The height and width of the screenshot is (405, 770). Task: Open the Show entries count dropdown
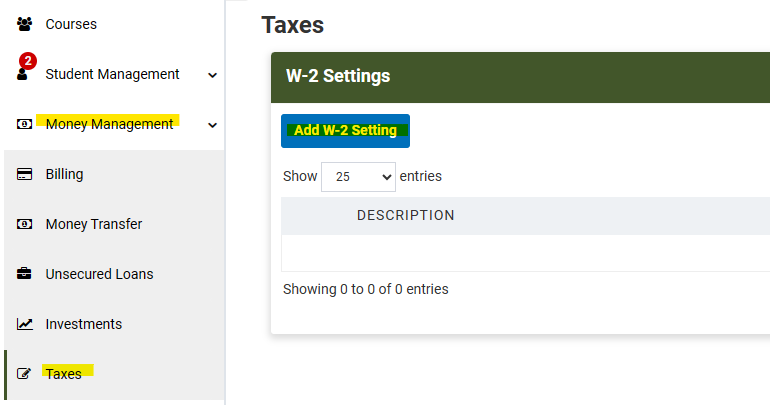point(358,177)
